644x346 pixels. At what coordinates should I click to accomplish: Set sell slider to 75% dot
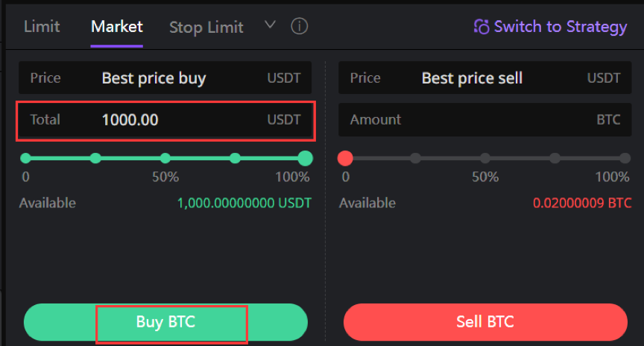[555, 158]
